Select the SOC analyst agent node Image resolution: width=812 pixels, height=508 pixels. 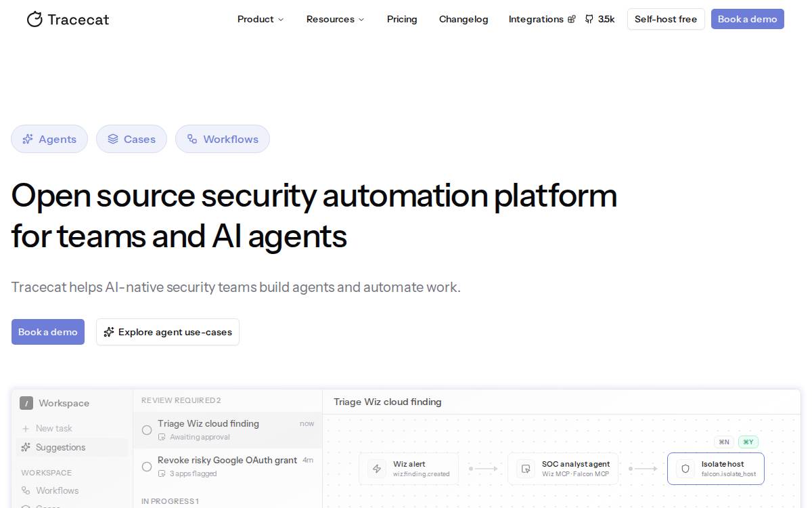point(563,469)
